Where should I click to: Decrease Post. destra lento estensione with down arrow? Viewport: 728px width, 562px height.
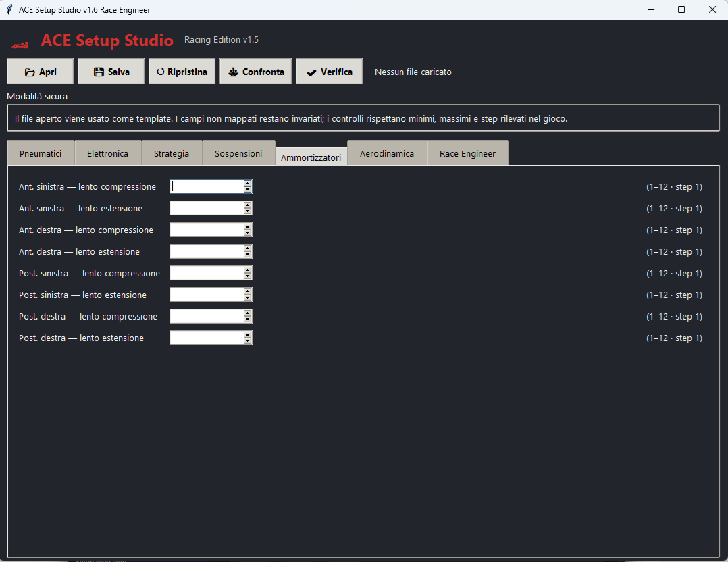[247, 341]
